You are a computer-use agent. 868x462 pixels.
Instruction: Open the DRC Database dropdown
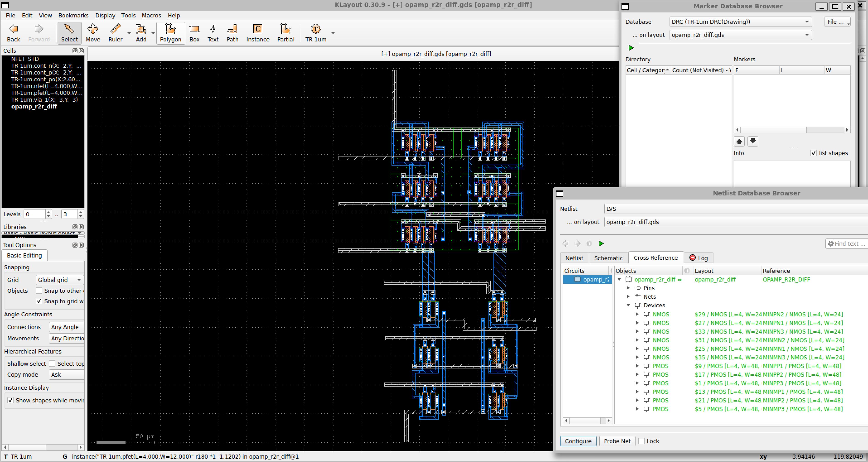click(x=740, y=22)
